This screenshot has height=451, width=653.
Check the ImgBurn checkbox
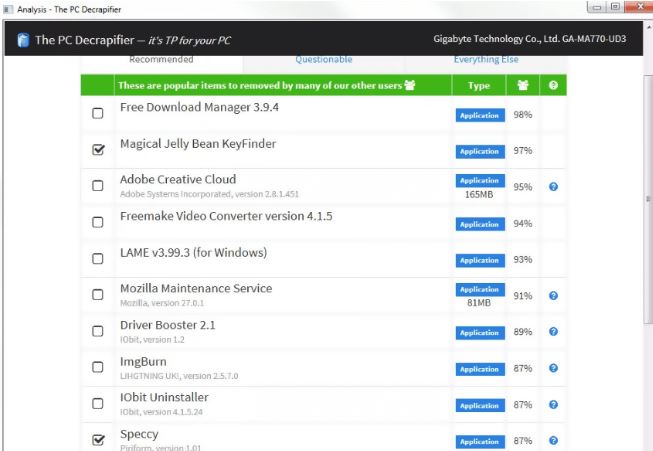pos(97,367)
